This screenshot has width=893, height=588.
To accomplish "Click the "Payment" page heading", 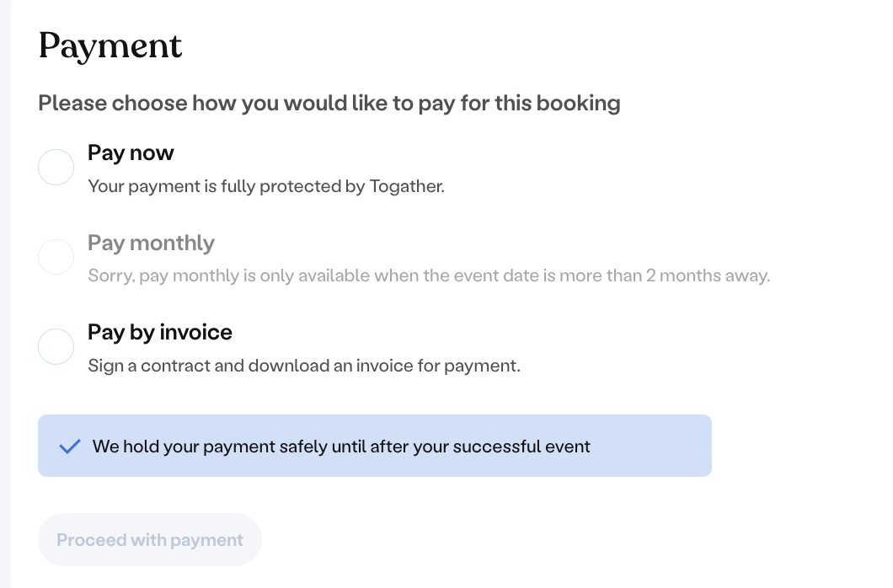I will pyautogui.click(x=110, y=45).
